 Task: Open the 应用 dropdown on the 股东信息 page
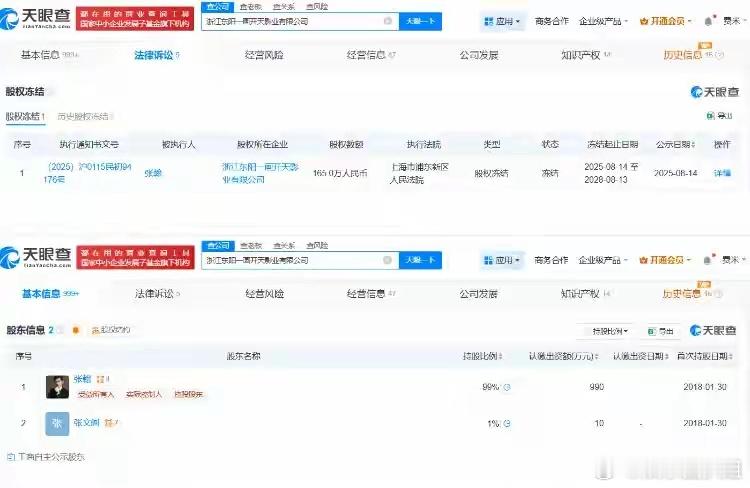(502, 260)
